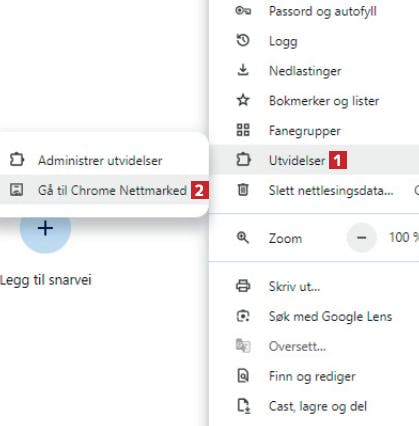The width and height of the screenshot is (419, 426).
Task: Click the download arrow icon beside Nedlastinger
Action: 243,70
